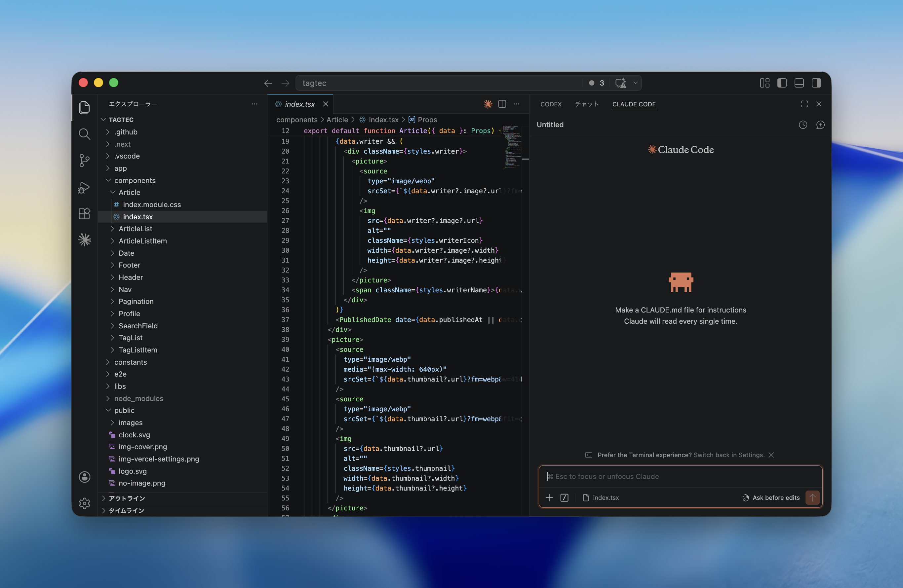Open the Source Control view

pos(84,160)
